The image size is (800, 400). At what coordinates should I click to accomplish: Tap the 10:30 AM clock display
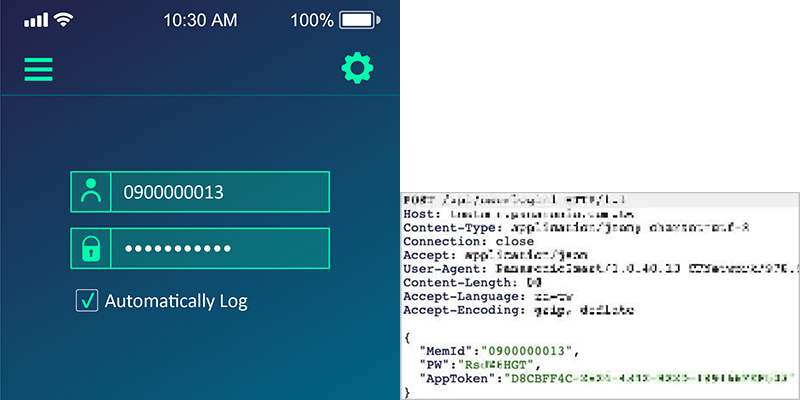tap(200, 20)
